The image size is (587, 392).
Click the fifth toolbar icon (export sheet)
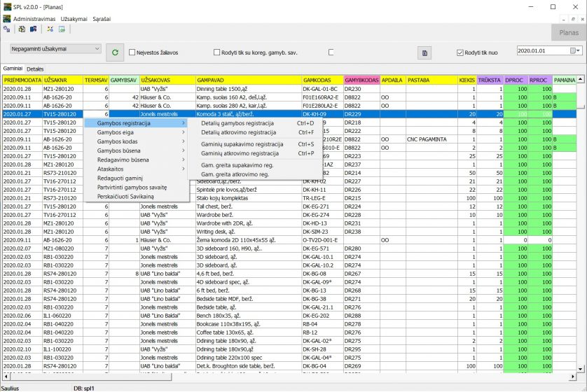click(62, 29)
